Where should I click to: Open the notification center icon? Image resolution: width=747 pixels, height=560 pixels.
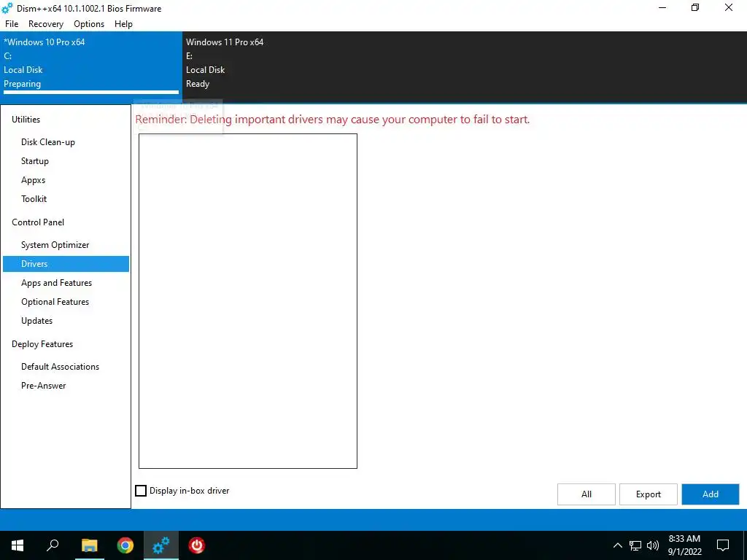pyautogui.click(x=723, y=545)
